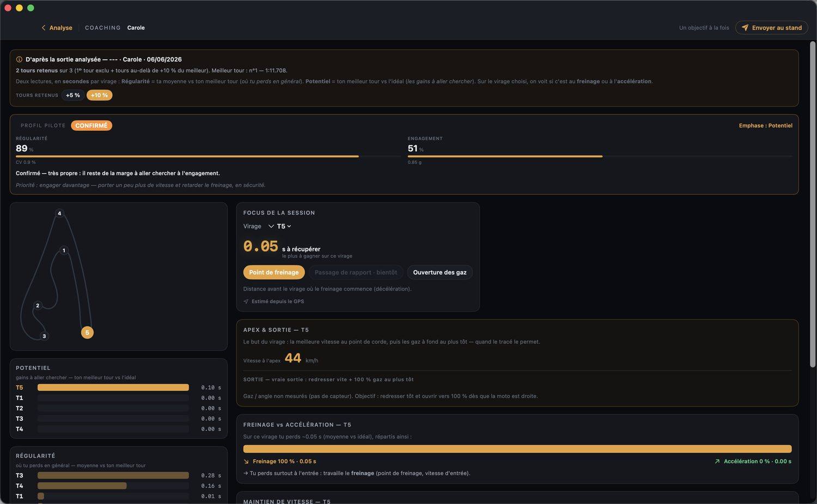Click the Régularité 89 % progress bar
This screenshot has height=504, width=817.
pos(208,157)
